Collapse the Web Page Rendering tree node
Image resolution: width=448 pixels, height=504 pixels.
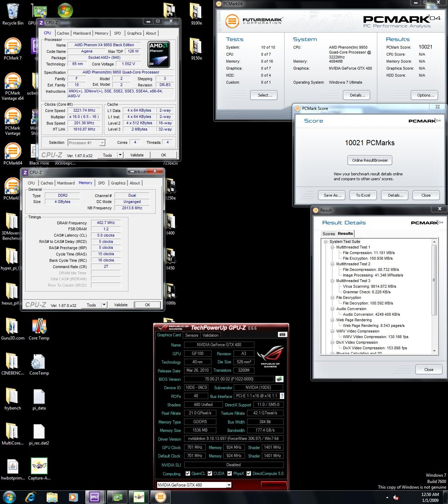pyautogui.click(x=332, y=320)
